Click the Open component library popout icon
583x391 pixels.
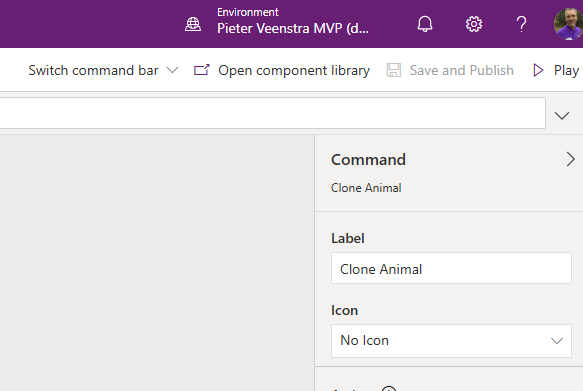coord(202,70)
